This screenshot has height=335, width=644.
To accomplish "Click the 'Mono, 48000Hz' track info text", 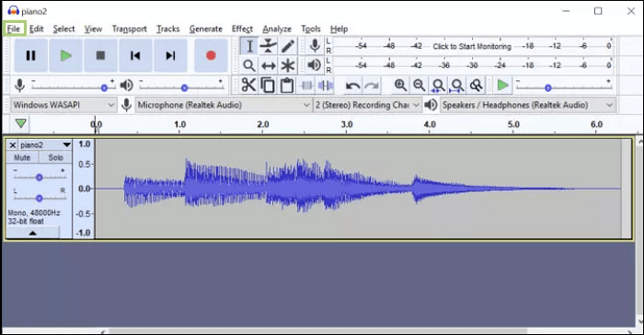I will click(x=34, y=213).
